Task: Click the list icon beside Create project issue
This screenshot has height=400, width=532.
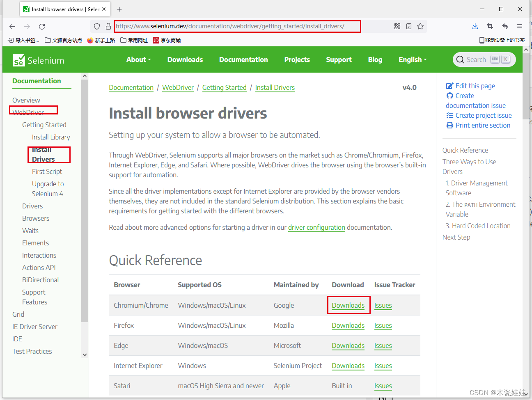Action: (x=450, y=115)
